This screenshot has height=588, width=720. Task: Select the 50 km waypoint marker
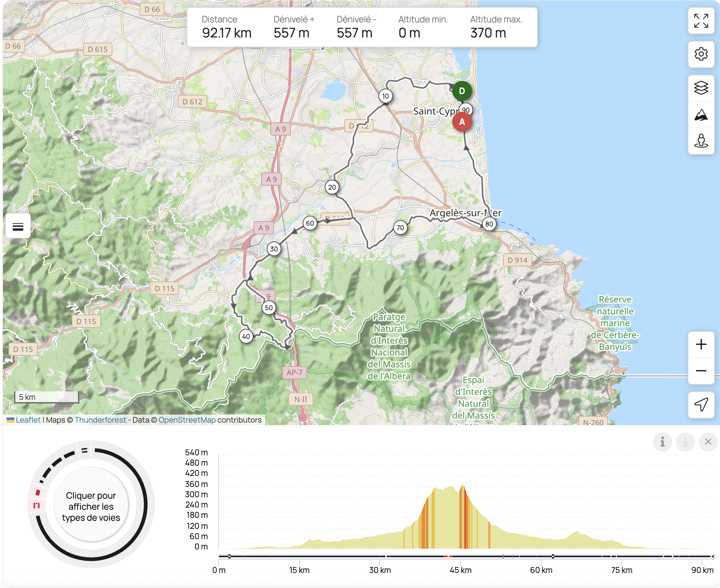[269, 308]
